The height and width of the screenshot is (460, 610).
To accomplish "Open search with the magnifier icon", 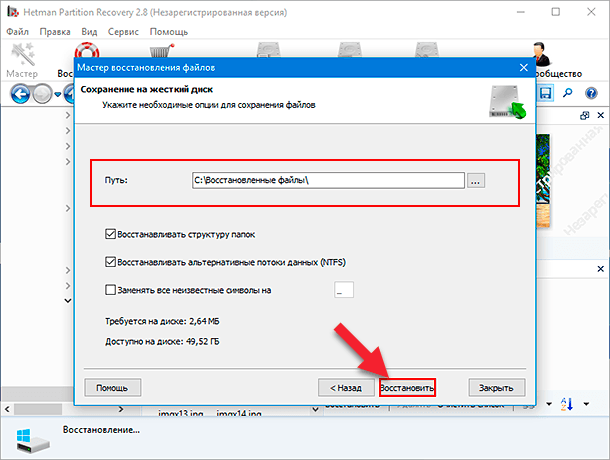I will 568,93.
